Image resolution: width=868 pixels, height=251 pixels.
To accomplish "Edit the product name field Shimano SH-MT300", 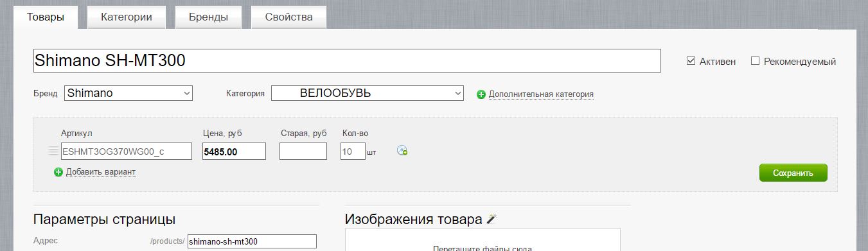I will (x=347, y=61).
